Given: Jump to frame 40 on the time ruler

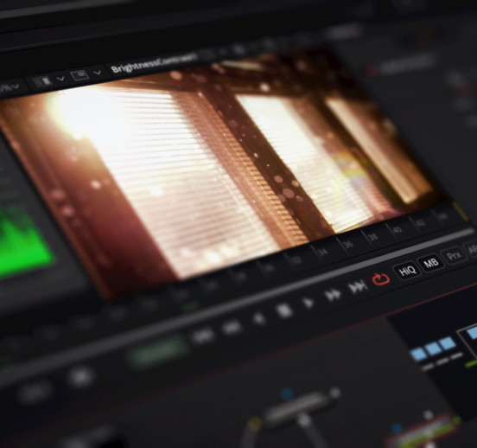Looking at the screenshot, I should pos(397,230).
